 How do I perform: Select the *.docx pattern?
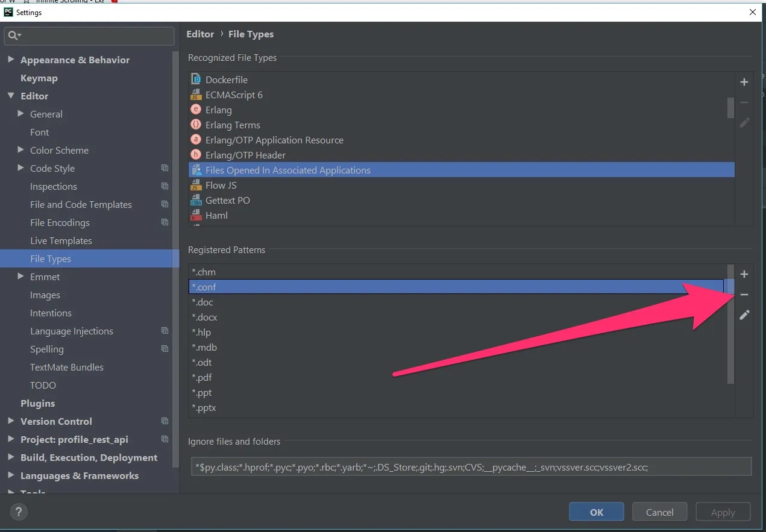click(204, 317)
